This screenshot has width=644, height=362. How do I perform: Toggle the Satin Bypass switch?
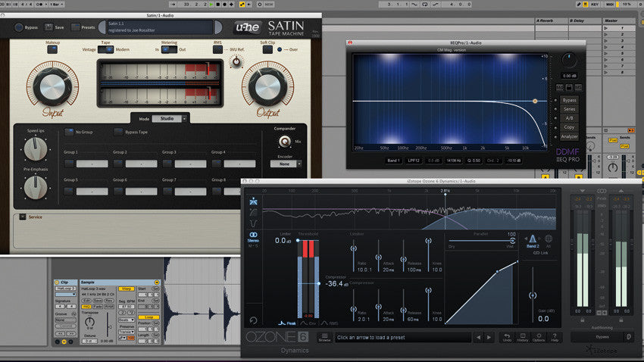(18, 27)
